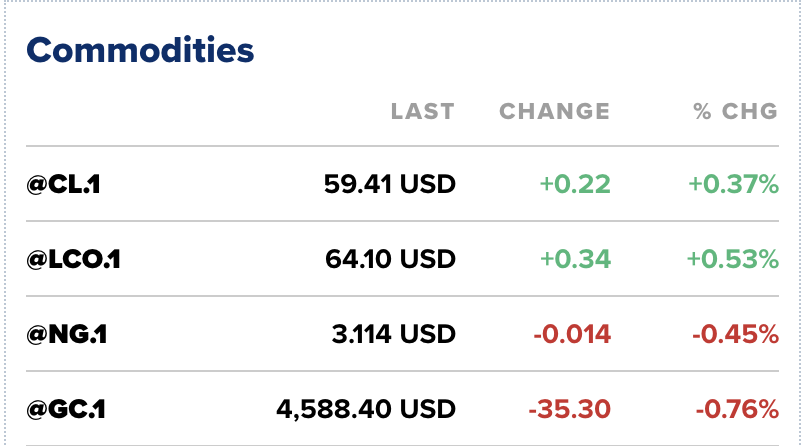This screenshot has width=806, height=446.
Task: Select the 64.10 USD last price
Action: tap(390, 259)
